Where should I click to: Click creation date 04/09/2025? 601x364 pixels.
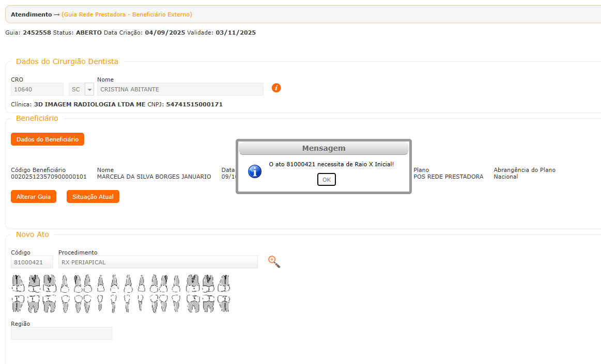(x=165, y=33)
